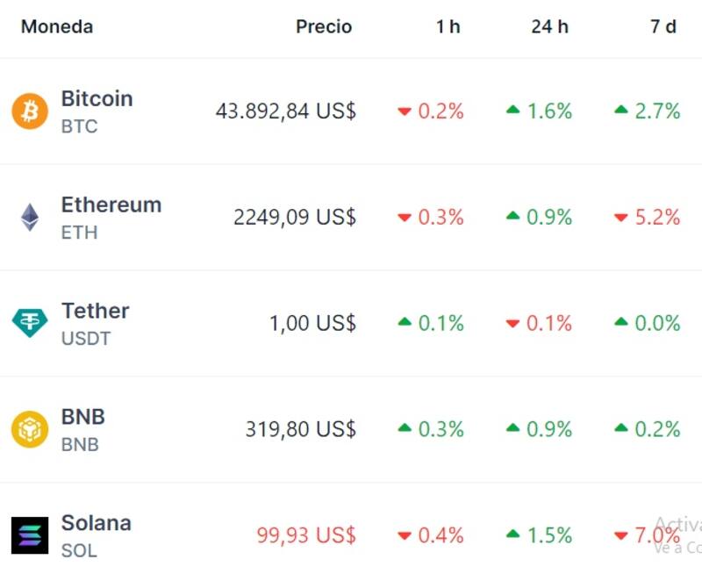Click the Ethereum diamond logo icon

click(x=30, y=218)
